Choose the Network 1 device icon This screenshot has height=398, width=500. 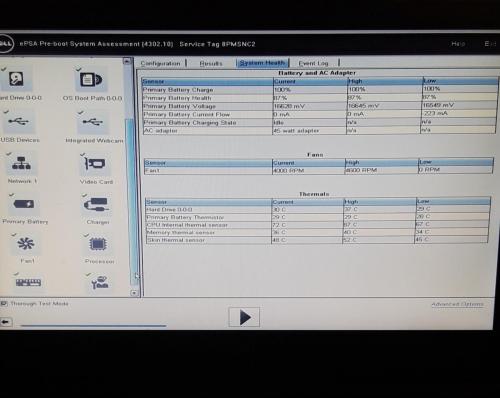pyautogui.click(x=21, y=163)
